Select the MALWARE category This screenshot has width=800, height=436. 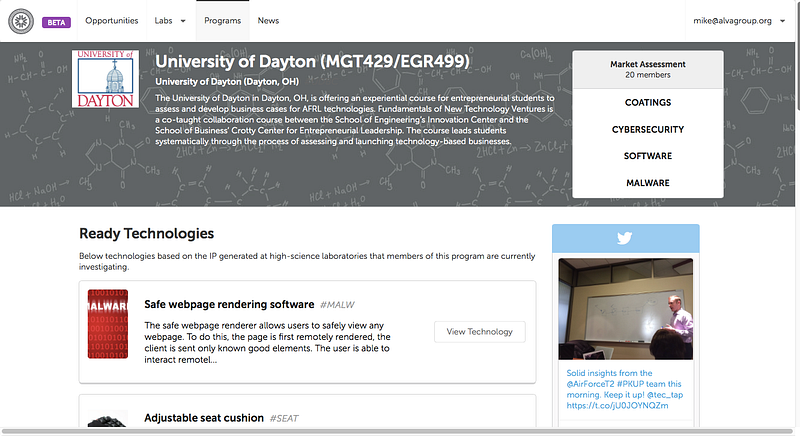click(x=648, y=183)
